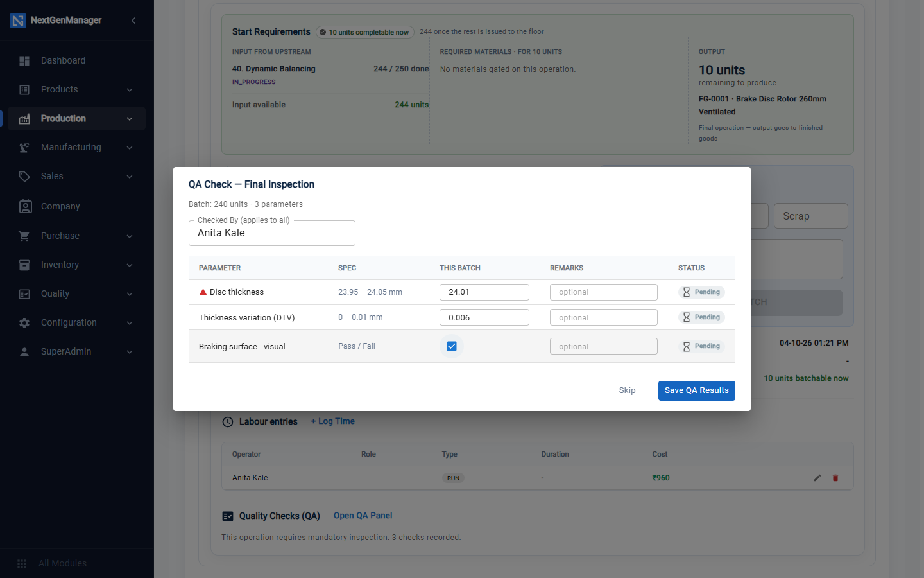Viewport: 924px width, 578px height.
Task: Click the Sales tag icon
Action: tap(24, 176)
